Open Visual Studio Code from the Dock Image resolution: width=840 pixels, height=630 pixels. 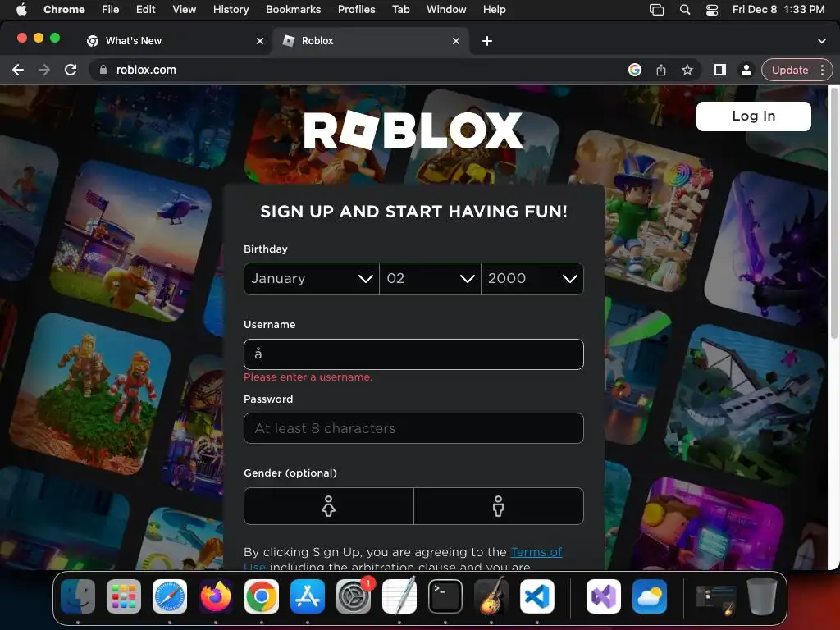point(537,596)
